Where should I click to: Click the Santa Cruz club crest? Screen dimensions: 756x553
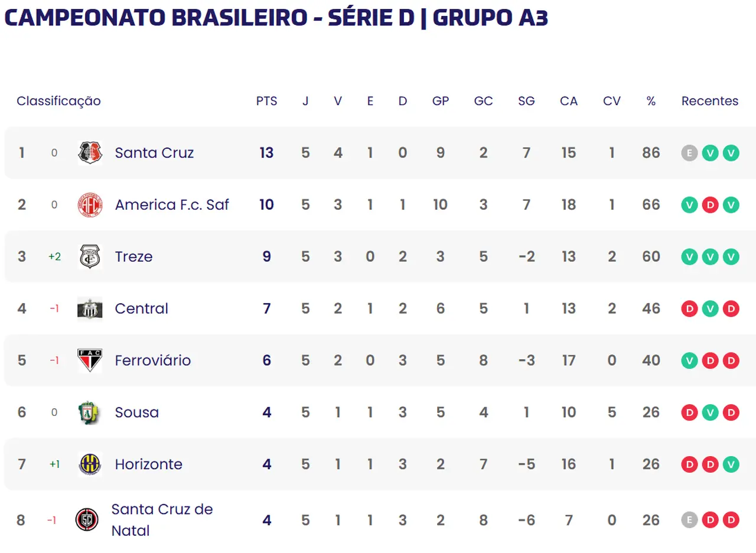coord(90,152)
